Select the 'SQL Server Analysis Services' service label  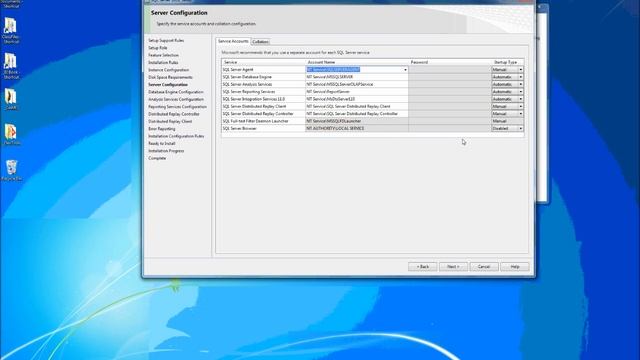pyautogui.click(x=247, y=84)
